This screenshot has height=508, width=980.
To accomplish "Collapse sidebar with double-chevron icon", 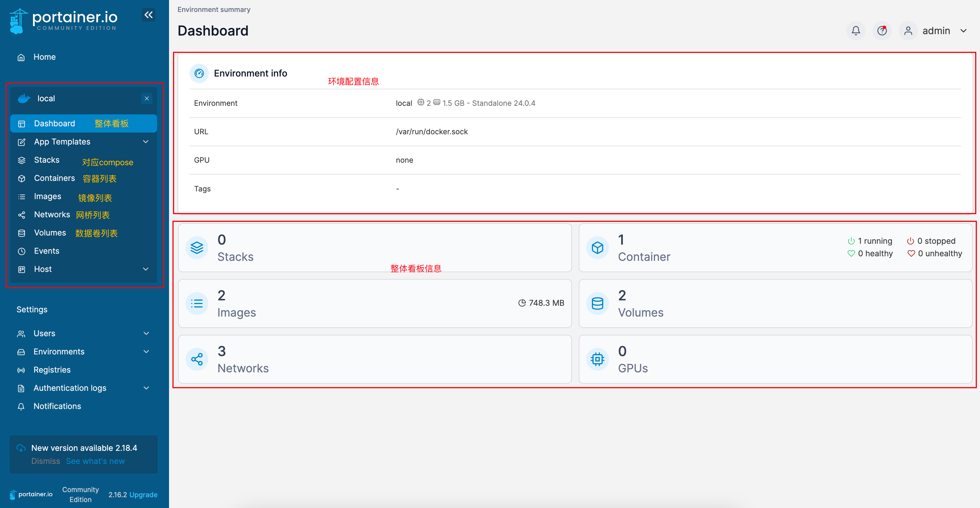I will pyautogui.click(x=148, y=15).
